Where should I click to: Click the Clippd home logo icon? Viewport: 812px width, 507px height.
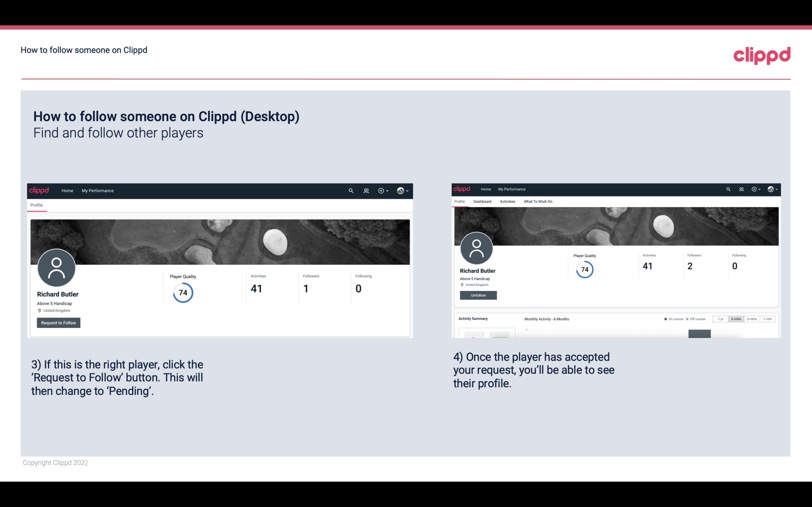click(x=762, y=54)
